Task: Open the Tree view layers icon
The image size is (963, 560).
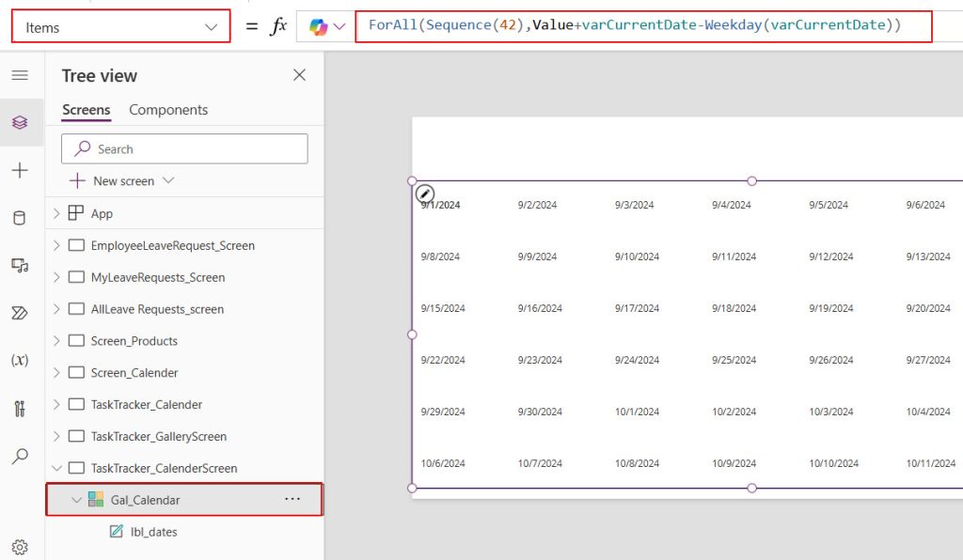Action: click(20, 122)
